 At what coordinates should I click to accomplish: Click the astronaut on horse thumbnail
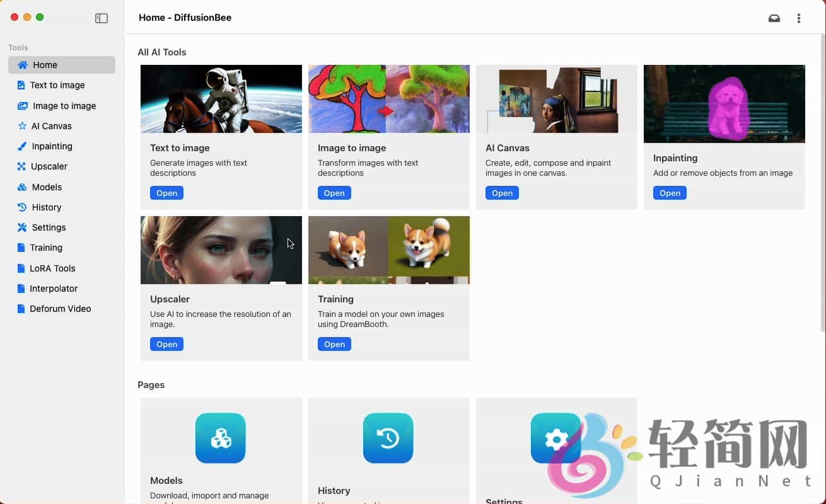click(221, 99)
